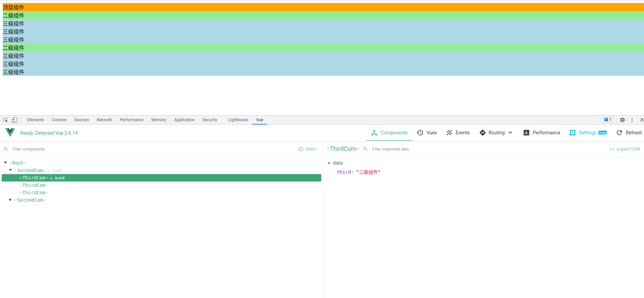Click the ThirdCom inspector title

coord(343,149)
